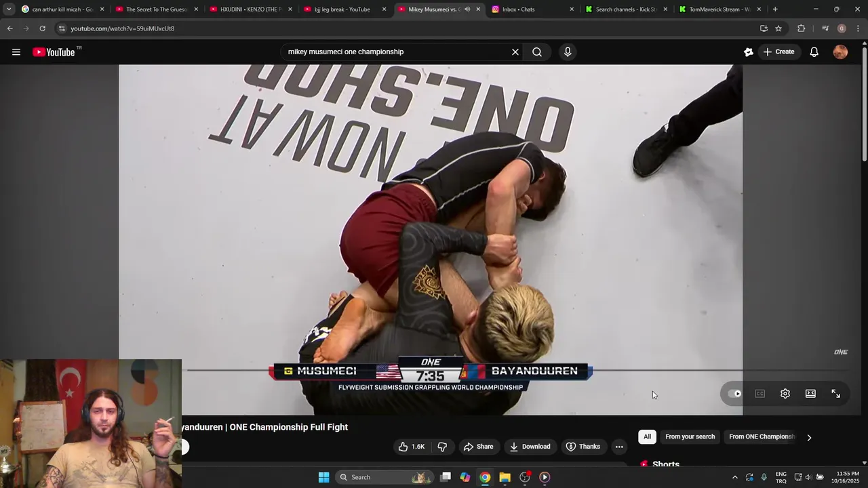Share the video
This screenshot has width=868, height=488.
click(x=478, y=447)
